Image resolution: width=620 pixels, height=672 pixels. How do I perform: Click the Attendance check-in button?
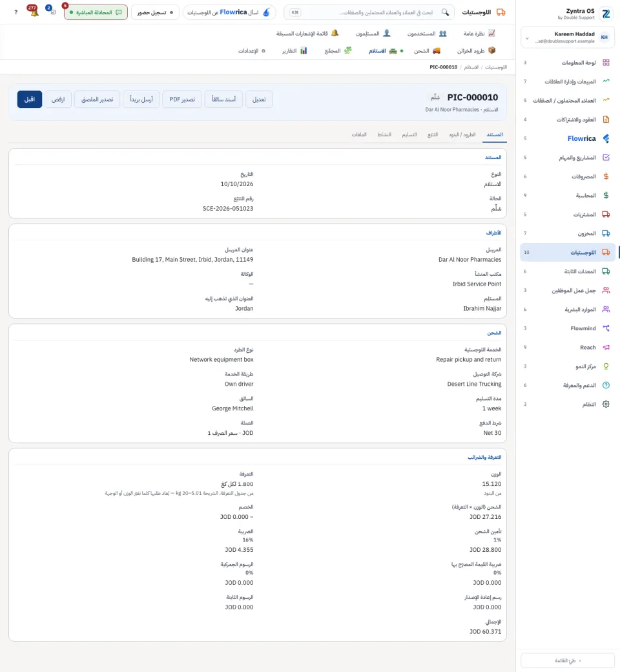pos(155,12)
